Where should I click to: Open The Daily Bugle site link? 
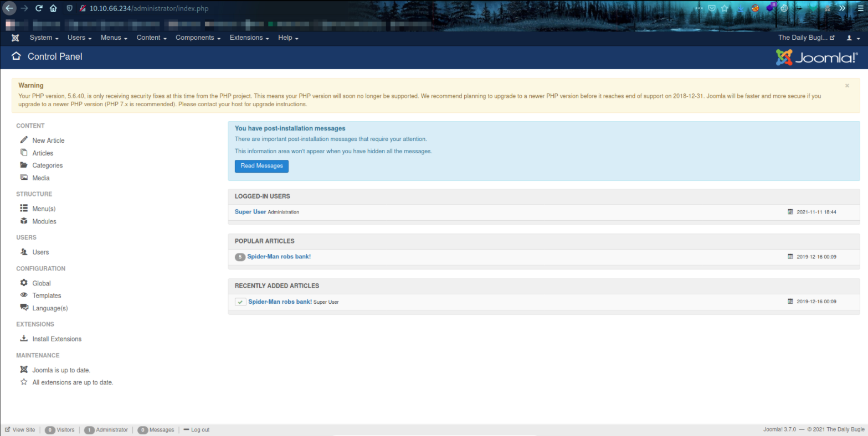806,38
